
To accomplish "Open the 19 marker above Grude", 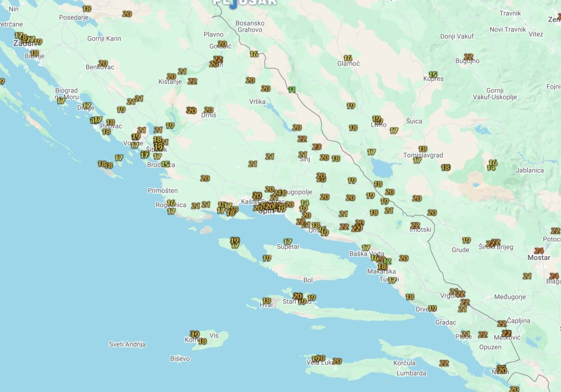I will click(466, 240).
